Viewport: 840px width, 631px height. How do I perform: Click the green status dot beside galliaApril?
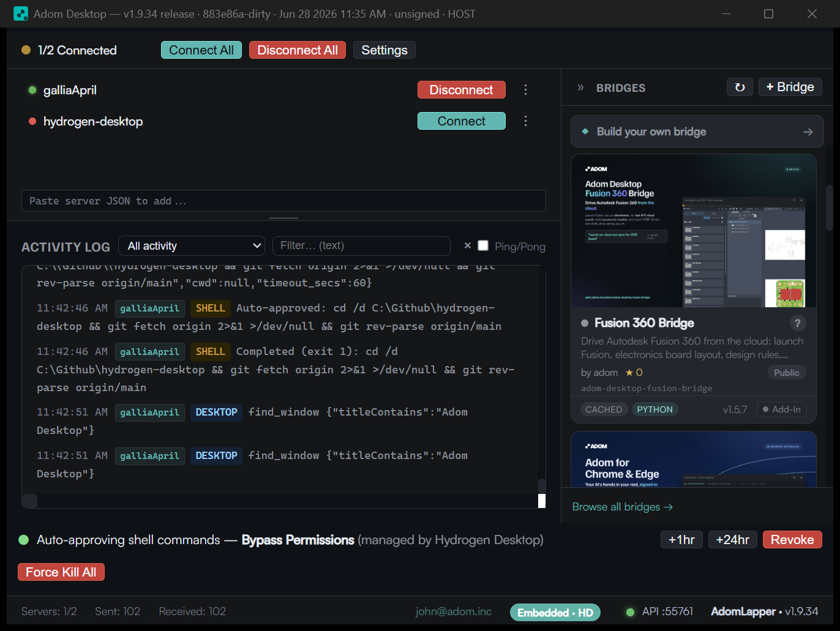click(32, 90)
